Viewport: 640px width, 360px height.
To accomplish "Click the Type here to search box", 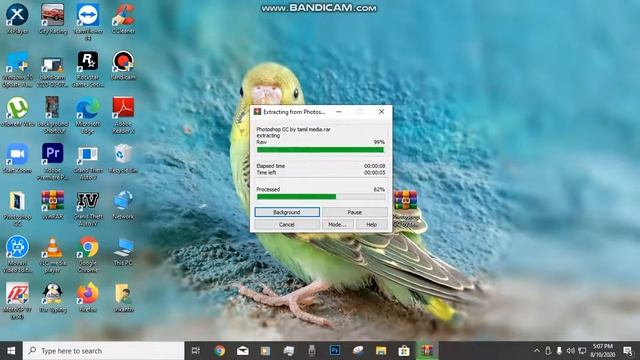I will click(104, 351).
